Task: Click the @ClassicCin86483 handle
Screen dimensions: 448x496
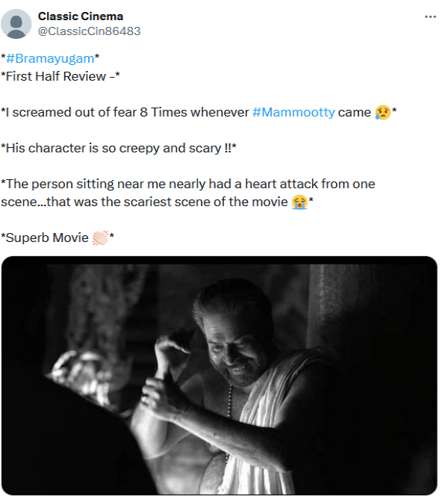Action: (x=90, y=31)
